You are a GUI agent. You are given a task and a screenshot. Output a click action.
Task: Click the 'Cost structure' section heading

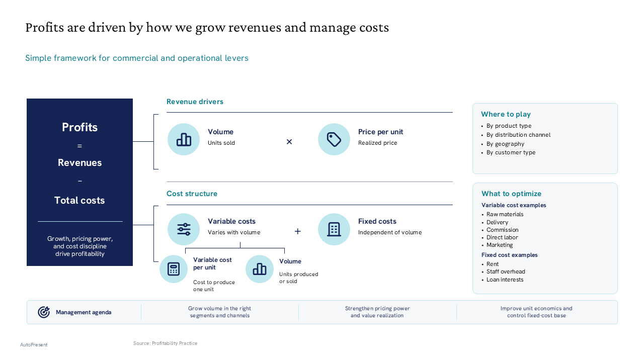[x=192, y=194]
